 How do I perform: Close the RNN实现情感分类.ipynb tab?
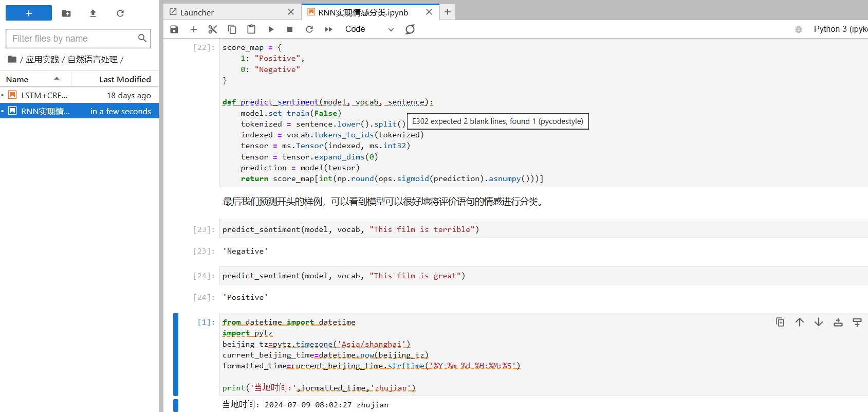point(429,12)
